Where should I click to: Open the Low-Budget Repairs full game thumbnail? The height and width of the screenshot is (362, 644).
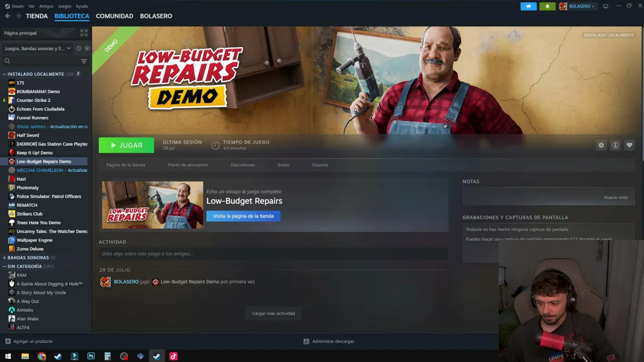click(152, 205)
